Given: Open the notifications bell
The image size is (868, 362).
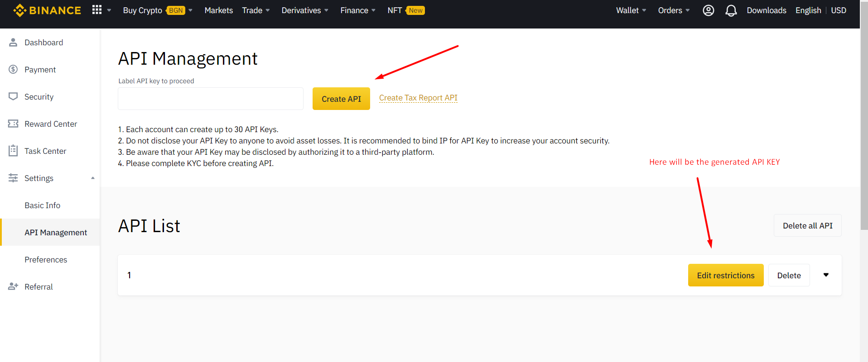Looking at the screenshot, I should 731,10.
